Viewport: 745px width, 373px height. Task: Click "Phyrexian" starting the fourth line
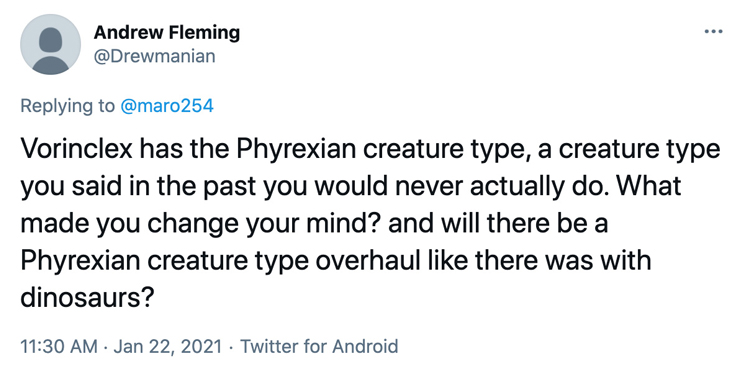[80, 260]
